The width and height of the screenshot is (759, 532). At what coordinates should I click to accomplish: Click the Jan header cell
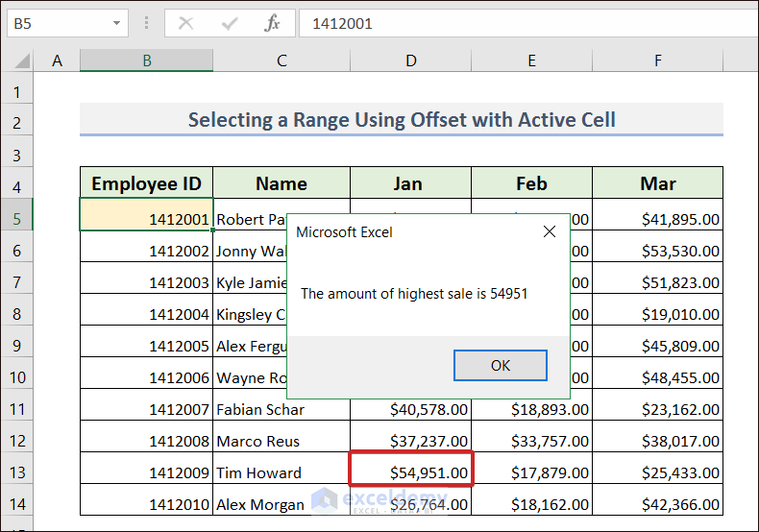click(x=410, y=182)
